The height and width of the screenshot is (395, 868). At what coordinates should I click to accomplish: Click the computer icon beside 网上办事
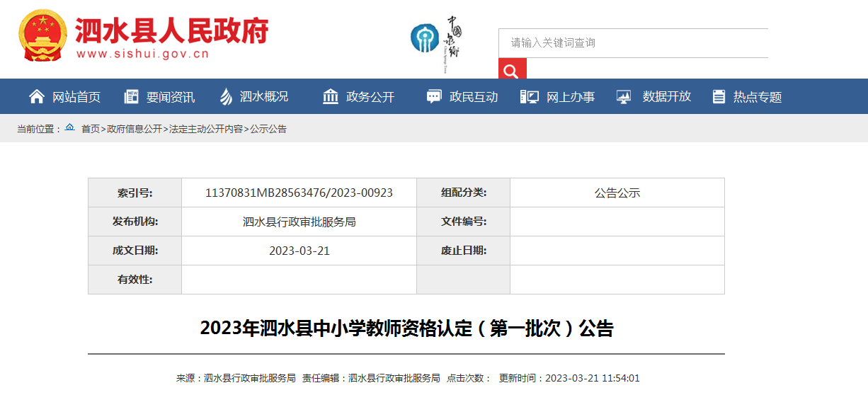(530, 97)
